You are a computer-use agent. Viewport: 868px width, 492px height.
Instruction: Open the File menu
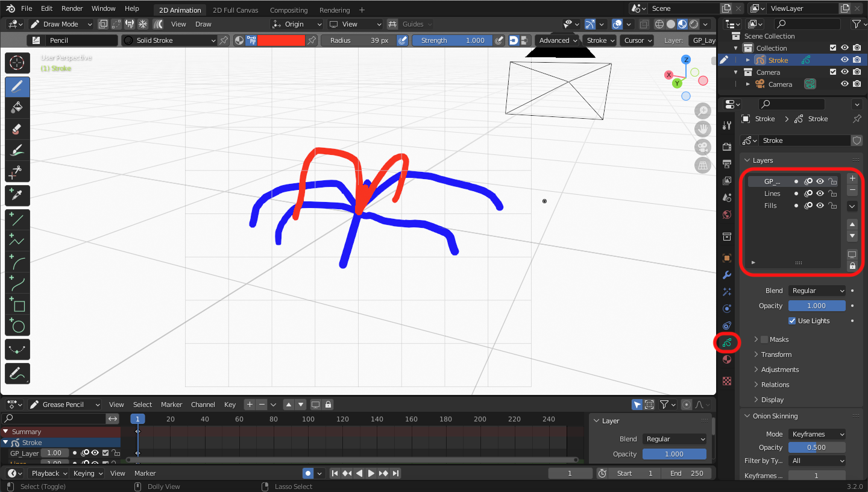[x=27, y=8]
